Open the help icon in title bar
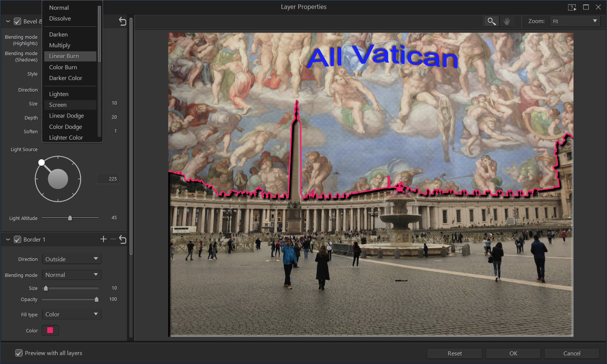 tap(572, 7)
